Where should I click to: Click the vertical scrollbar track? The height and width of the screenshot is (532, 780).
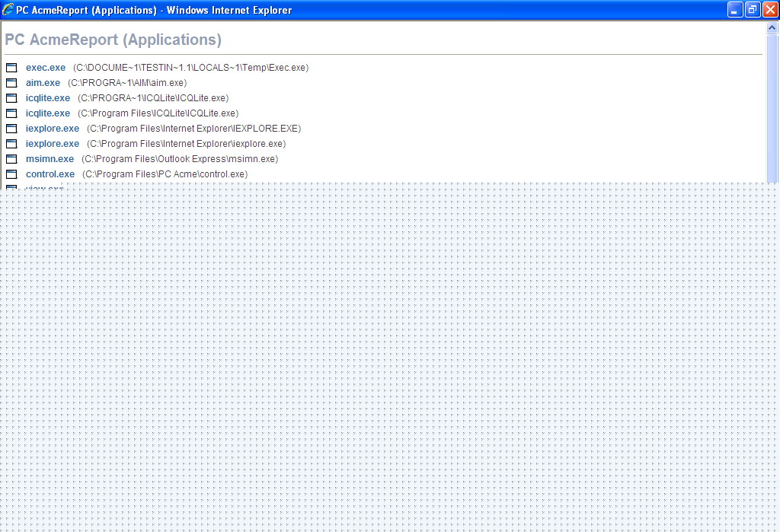[x=772, y=108]
